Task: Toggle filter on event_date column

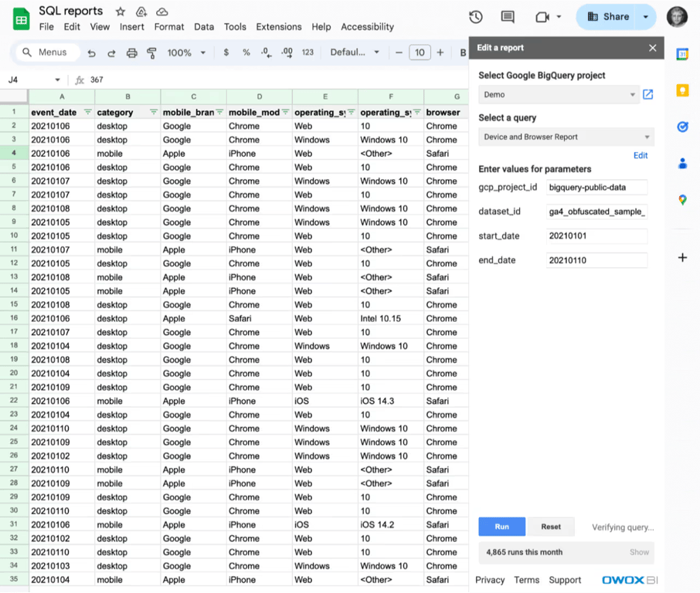Action: pos(88,112)
